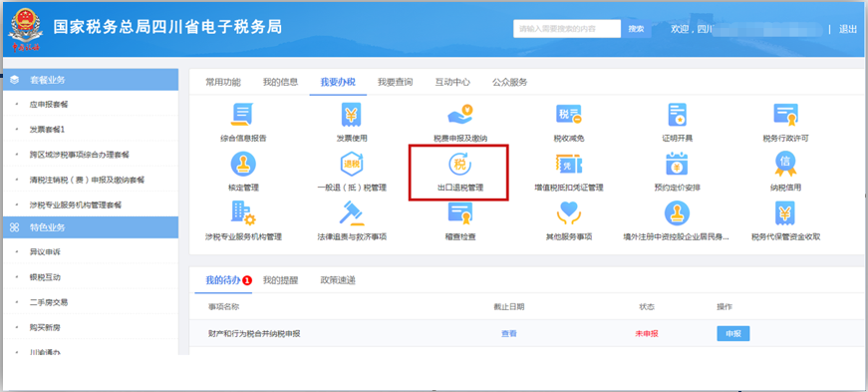Click the tax bureau emblem logo
This screenshot has width=868, height=392.
26,30
